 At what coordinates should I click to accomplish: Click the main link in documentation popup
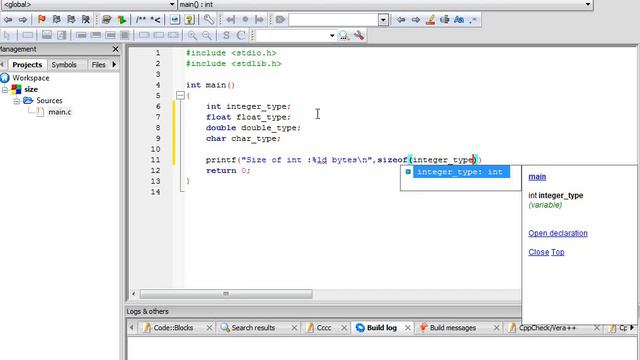(537, 177)
